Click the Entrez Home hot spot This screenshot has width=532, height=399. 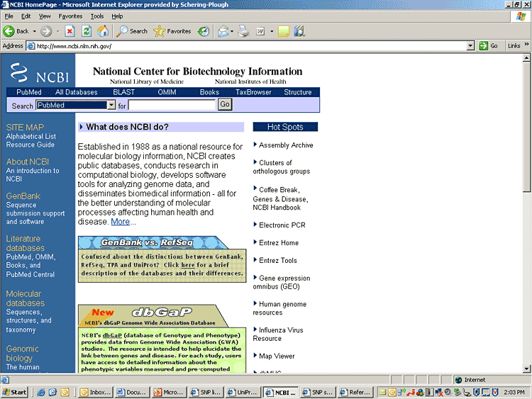(279, 242)
